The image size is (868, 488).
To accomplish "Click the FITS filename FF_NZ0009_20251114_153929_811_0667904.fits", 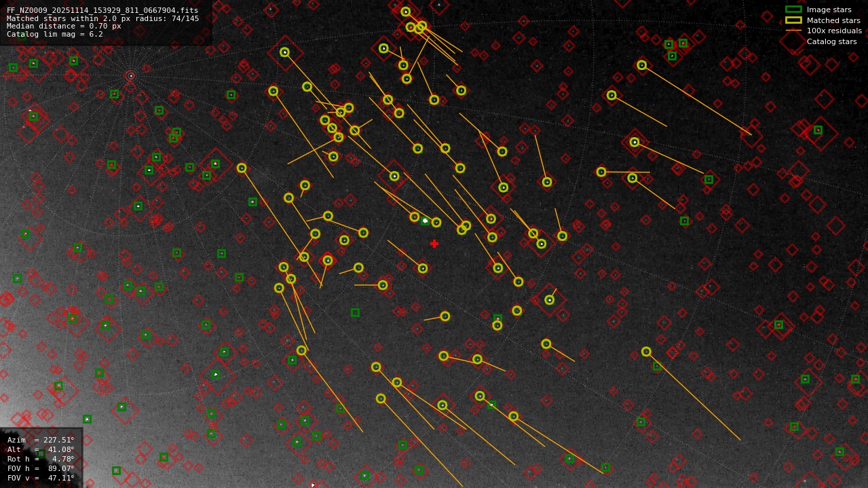I will point(102,10).
